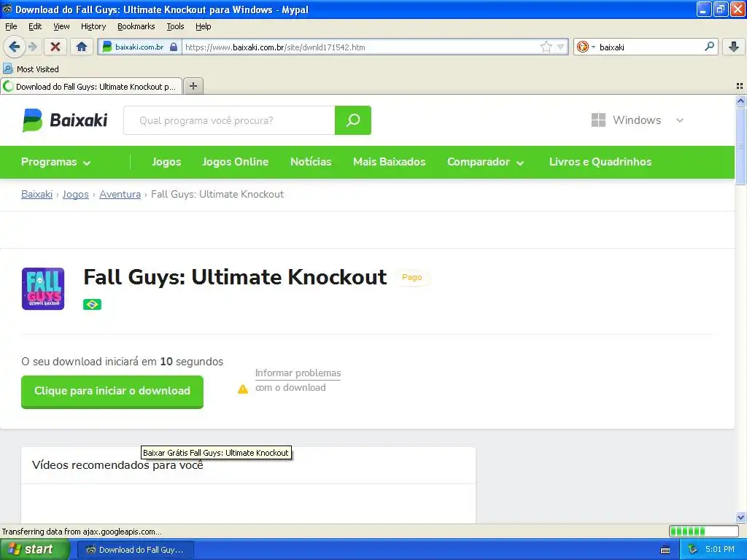
Task: Focus the 'Qual programa você procura?' search field
Action: pyautogui.click(x=229, y=120)
